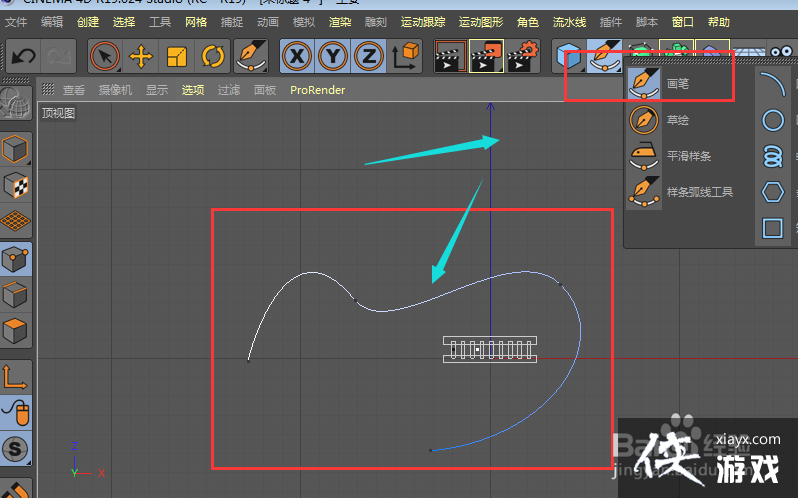The width and height of the screenshot is (798, 498).
Task: Open the 雕刻 menu
Action: (x=376, y=22)
